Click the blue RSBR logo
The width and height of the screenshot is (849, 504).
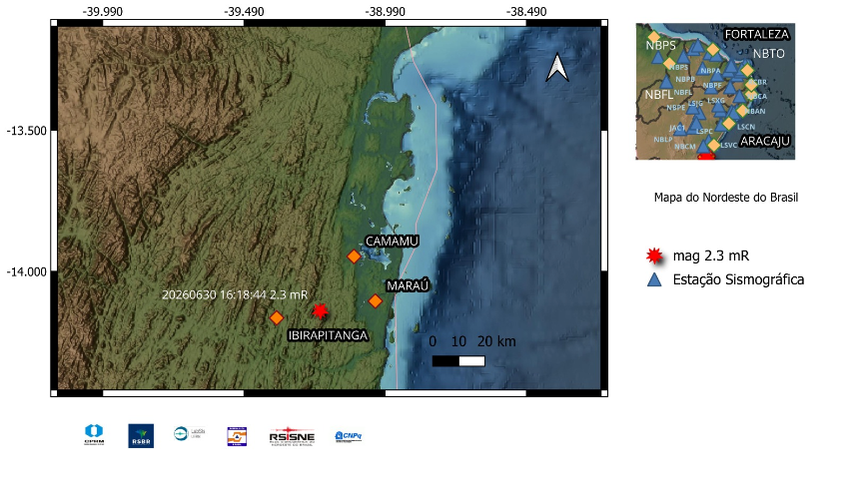(x=141, y=436)
